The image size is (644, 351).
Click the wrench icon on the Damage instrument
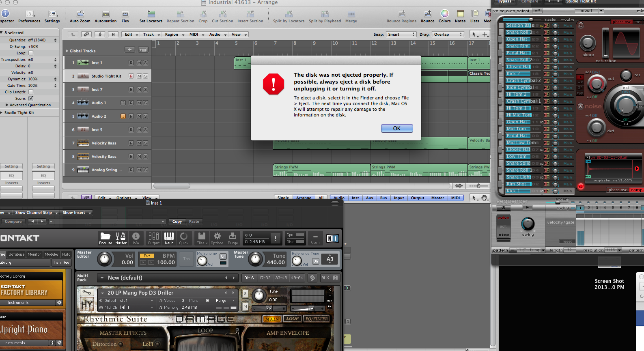click(86, 293)
